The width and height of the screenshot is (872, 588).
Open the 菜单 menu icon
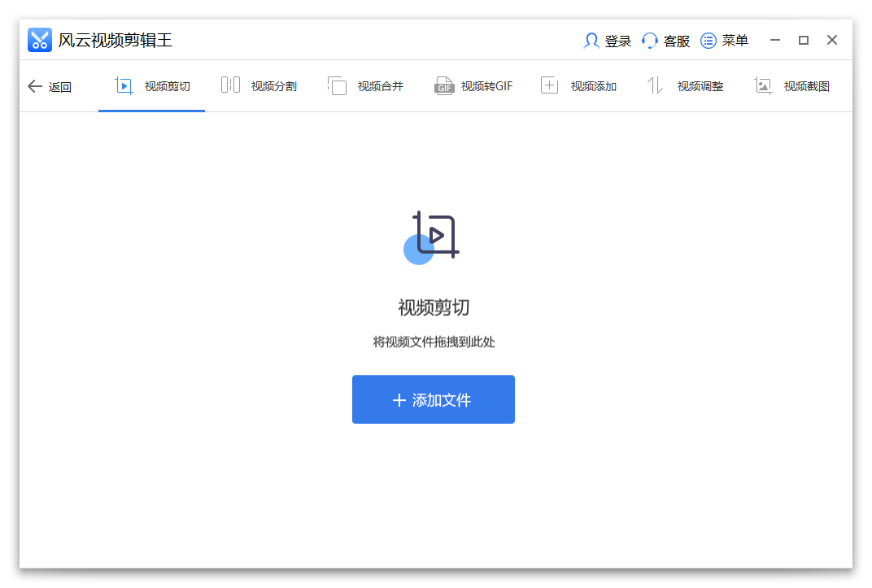coord(707,40)
